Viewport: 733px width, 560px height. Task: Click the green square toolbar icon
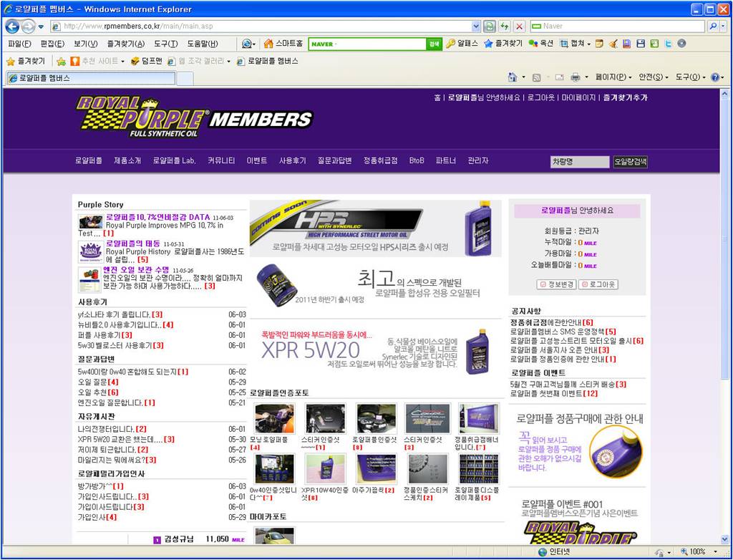(654, 44)
